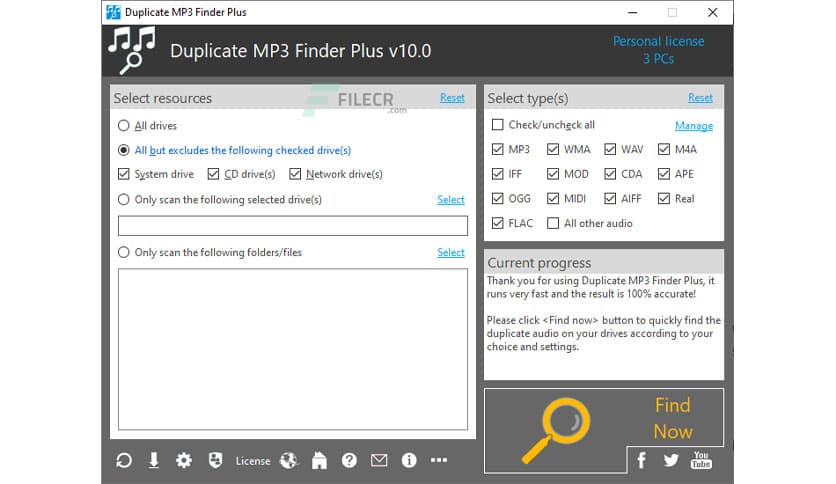
Task: Click the home icon in bottom toolbar
Action: [x=319, y=460]
